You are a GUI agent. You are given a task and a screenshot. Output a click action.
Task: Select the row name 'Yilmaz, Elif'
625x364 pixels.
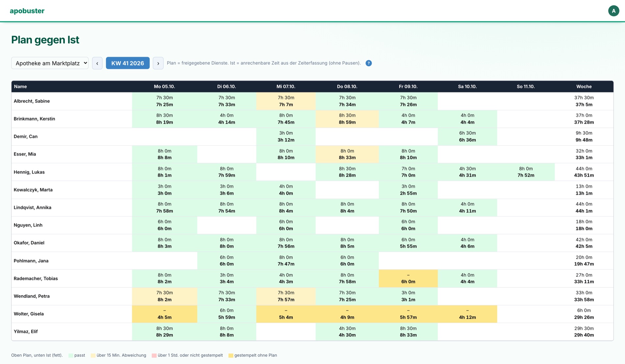[26, 331]
